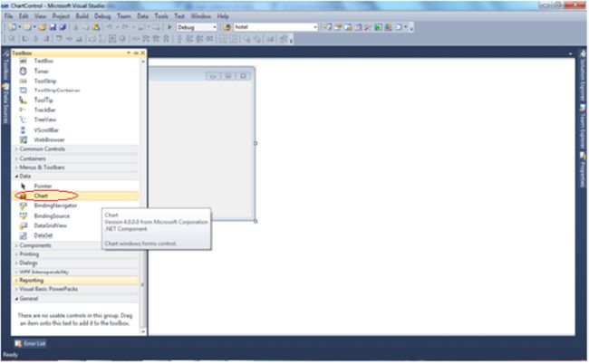Expand the Visual Basic PowerPacks group
Viewport: 589px width, 364px height.
16,289
